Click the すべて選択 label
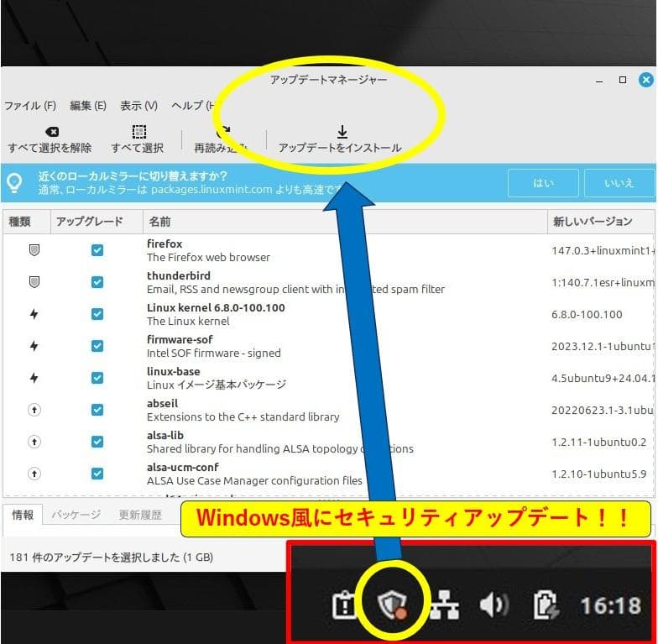Screen dimensions: 658x644 pyautogui.click(x=138, y=148)
